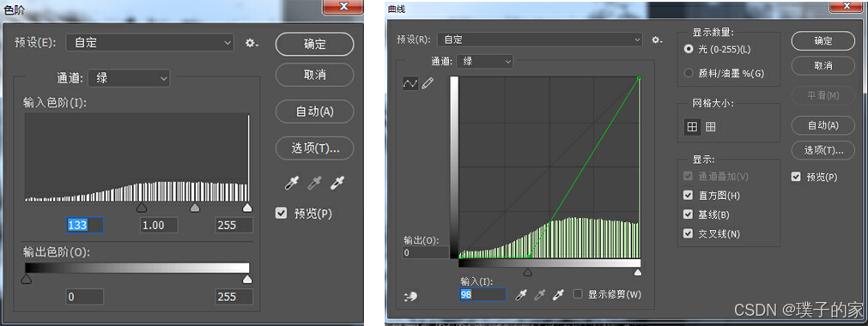Click 取消 in the Curves dialog
The image size is (868, 326).
tap(823, 65)
